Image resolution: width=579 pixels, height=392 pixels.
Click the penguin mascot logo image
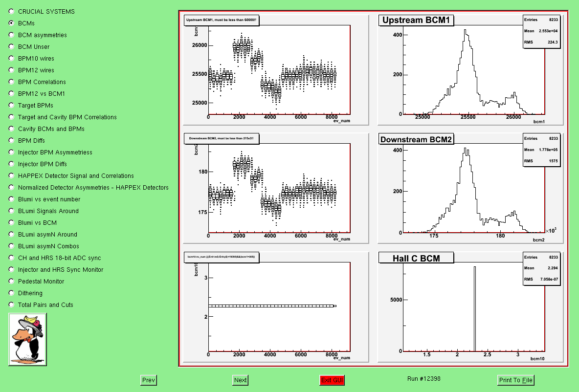28,340
